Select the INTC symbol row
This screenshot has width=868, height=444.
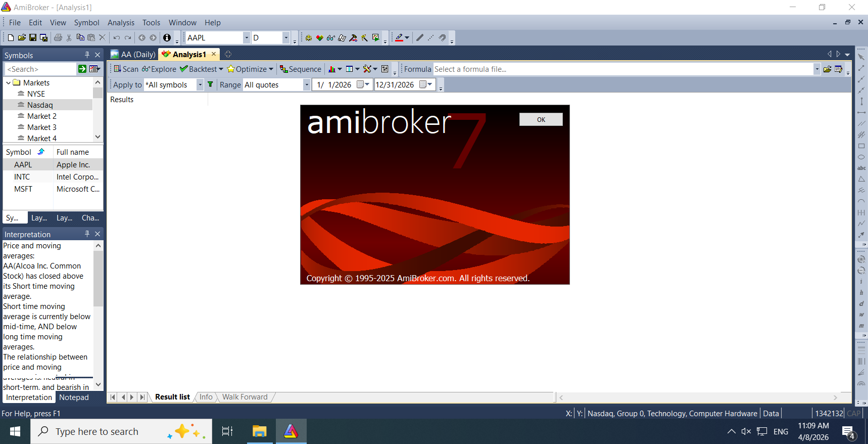[x=53, y=177]
